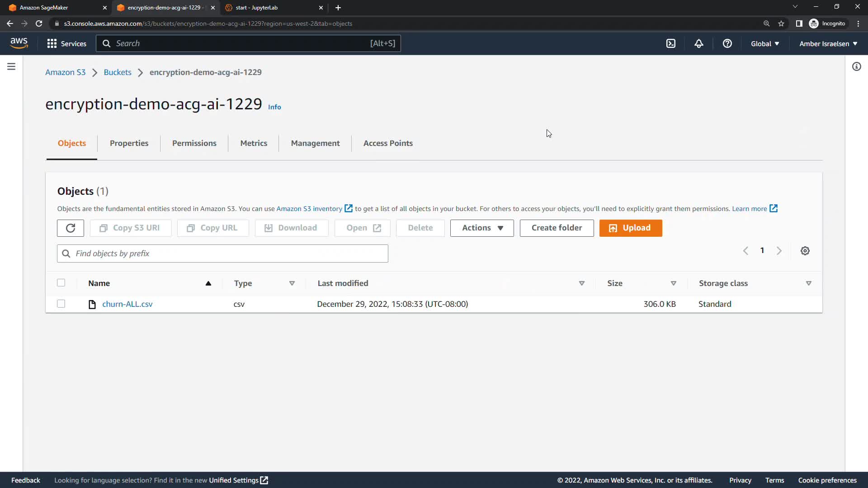This screenshot has width=868, height=488.
Task: Click the notifications bell icon
Action: tap(699, 43)
